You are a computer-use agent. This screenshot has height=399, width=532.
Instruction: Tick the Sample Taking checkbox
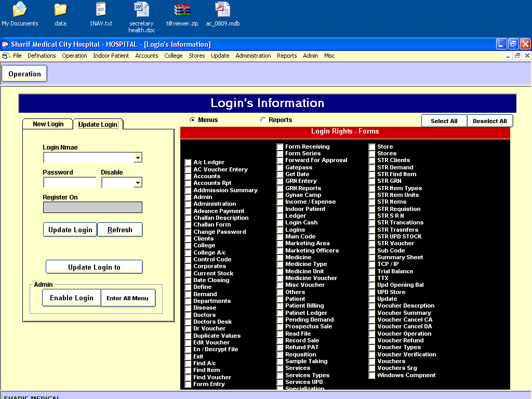(x=280, y=362)
